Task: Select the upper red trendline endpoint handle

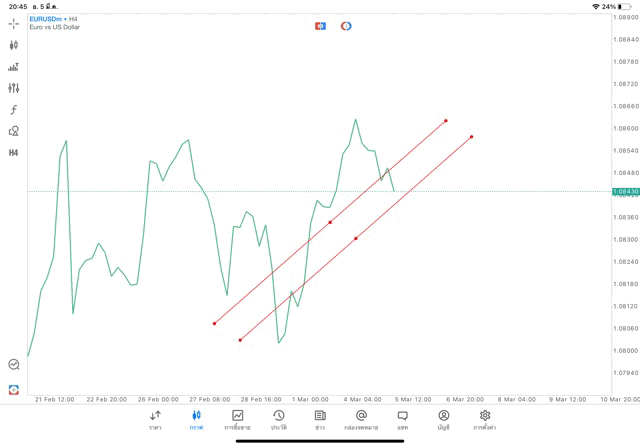Action: coord(446,121)
